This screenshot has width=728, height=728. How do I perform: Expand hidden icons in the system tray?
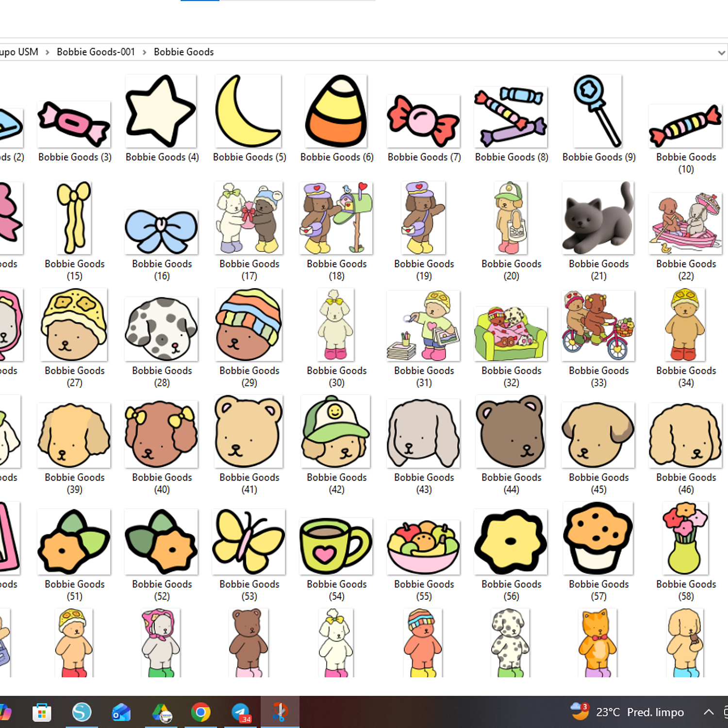pyautogui.click(x=708, y=712)
